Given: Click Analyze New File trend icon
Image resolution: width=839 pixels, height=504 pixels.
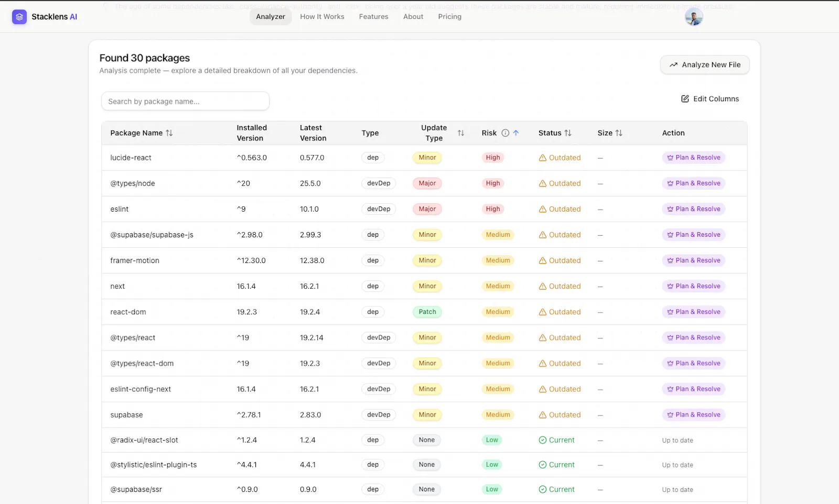Looking at the screenshot, I should pos(673,65).
